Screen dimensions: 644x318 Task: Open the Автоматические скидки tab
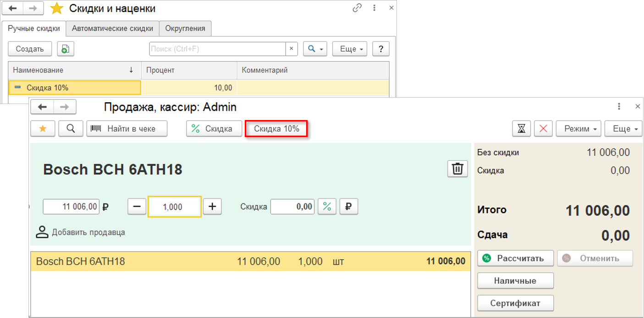click(x=112, y=28)
